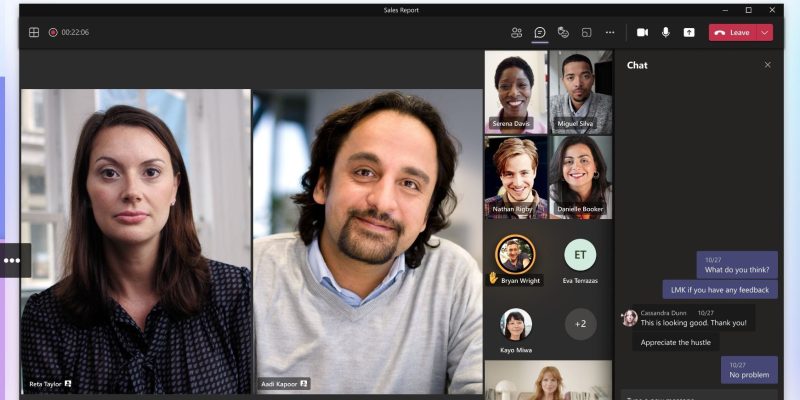Open More actions ellipsis in meeting toolbar

[610, 32]
